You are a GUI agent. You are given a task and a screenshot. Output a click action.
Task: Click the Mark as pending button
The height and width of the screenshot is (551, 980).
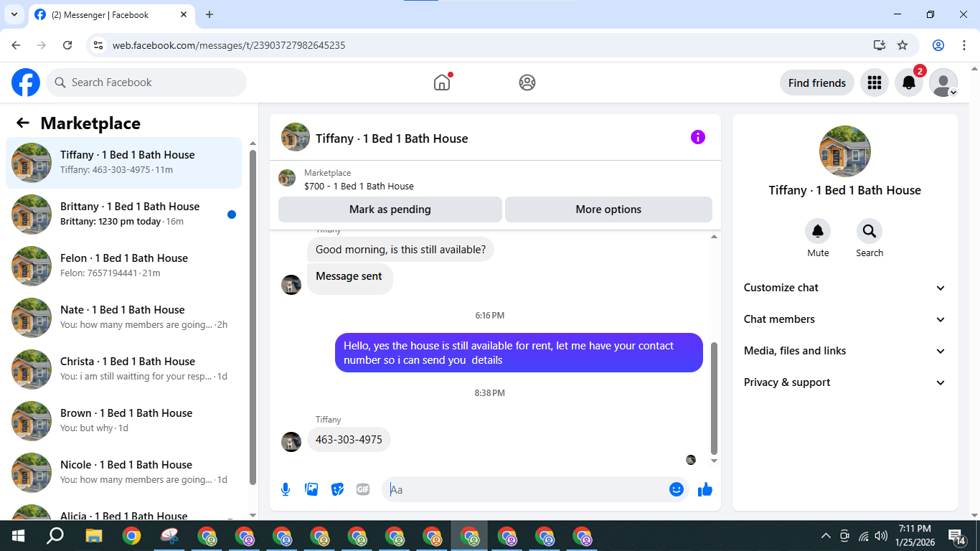tap(390, 209)
